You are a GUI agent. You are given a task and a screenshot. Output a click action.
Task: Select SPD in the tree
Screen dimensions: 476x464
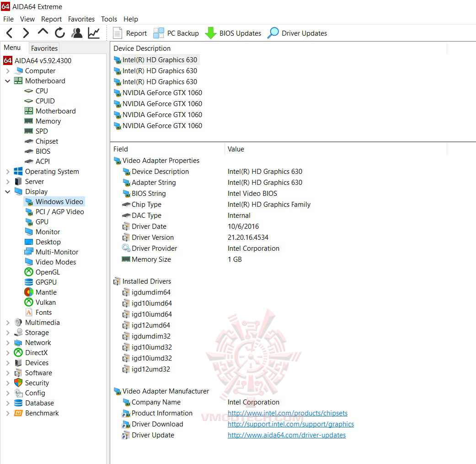tap(36, 131)
